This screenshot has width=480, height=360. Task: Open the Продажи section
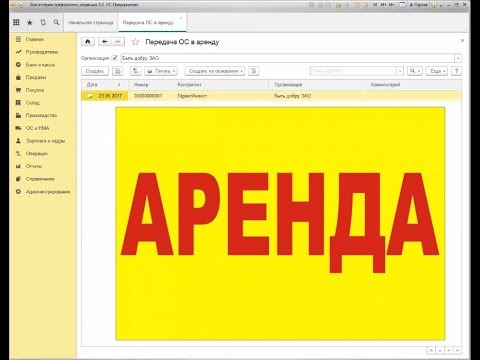[x=36, y=77]
